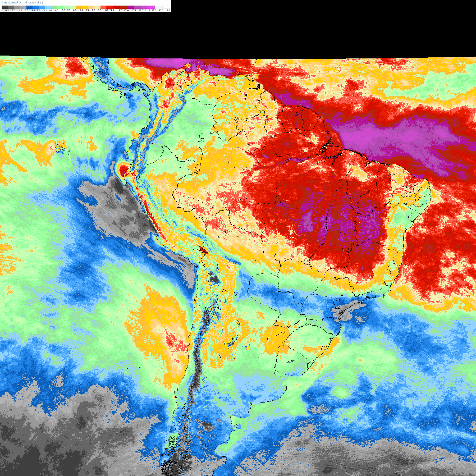Click the 5.0 legend scale value
The image size is (476, 476).
point(63,10)
